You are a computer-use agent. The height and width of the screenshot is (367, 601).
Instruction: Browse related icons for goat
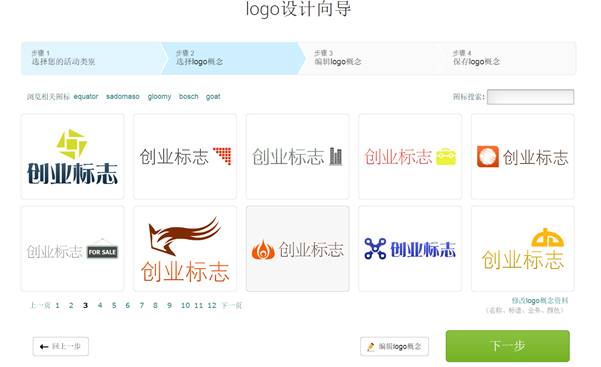coord(213,97)
